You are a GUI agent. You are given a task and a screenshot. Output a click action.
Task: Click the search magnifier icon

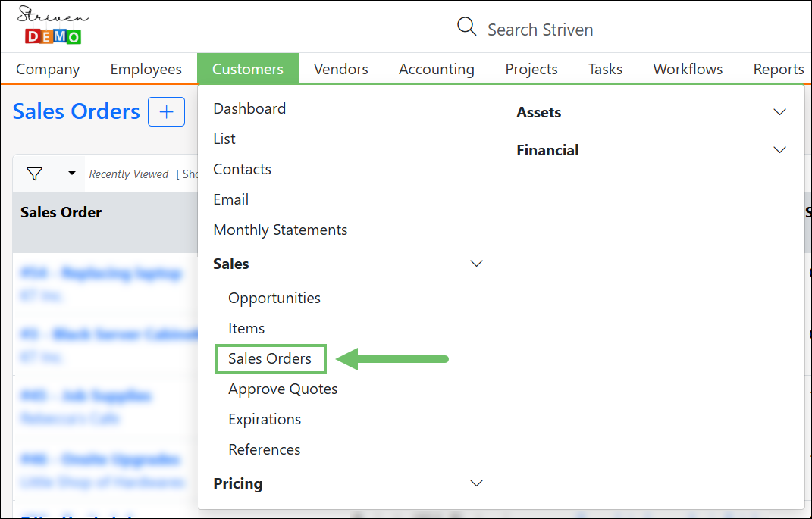click(x=466, y=26)
